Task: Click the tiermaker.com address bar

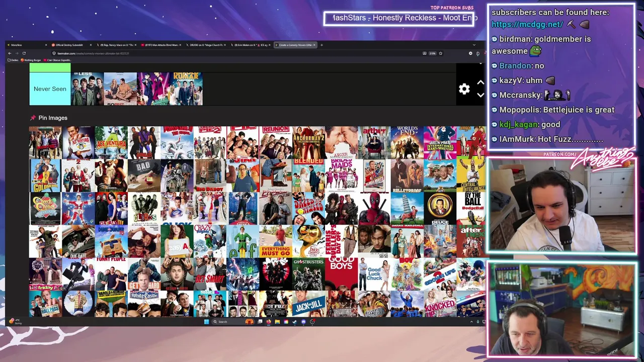Action: [x=236, y=53]
